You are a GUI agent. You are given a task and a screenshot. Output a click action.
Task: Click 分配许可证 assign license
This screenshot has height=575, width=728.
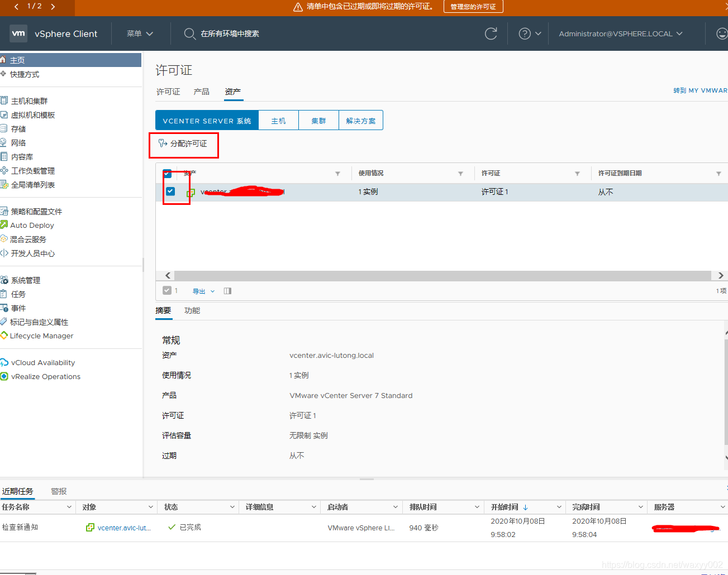tap(183, 143)
